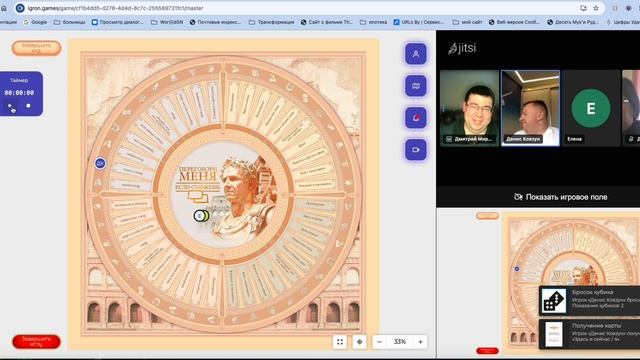Image resolution: width=640 pixels, height=360 pixels.
Task: Open the 'URLs By | Сервис...' bookmark
Action: [418, 22]
